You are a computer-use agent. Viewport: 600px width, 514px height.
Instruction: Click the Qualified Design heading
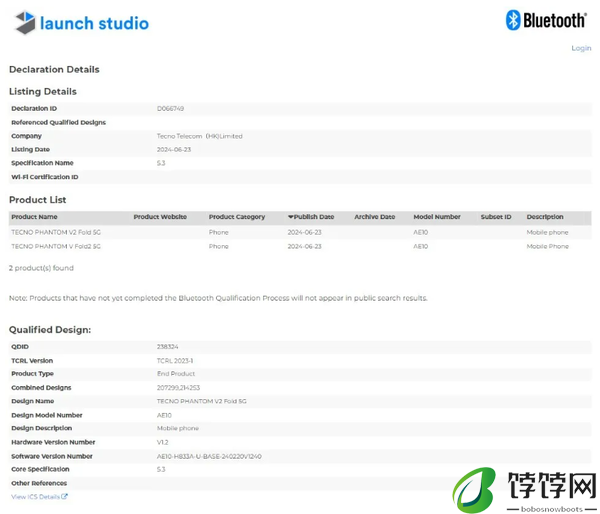(50, 330)
